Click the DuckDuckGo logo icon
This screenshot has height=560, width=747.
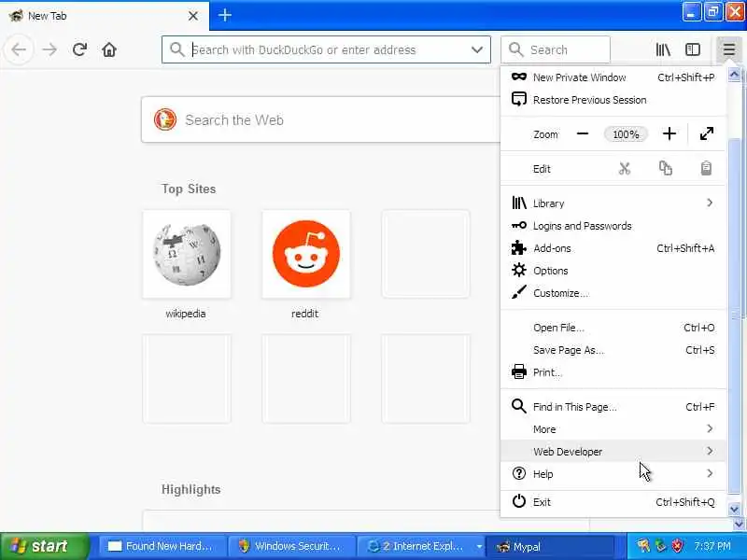165,119
